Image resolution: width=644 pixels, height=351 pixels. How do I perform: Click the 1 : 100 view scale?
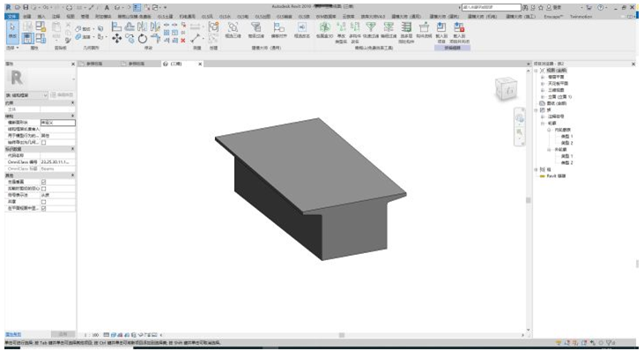tap(92, 335)
